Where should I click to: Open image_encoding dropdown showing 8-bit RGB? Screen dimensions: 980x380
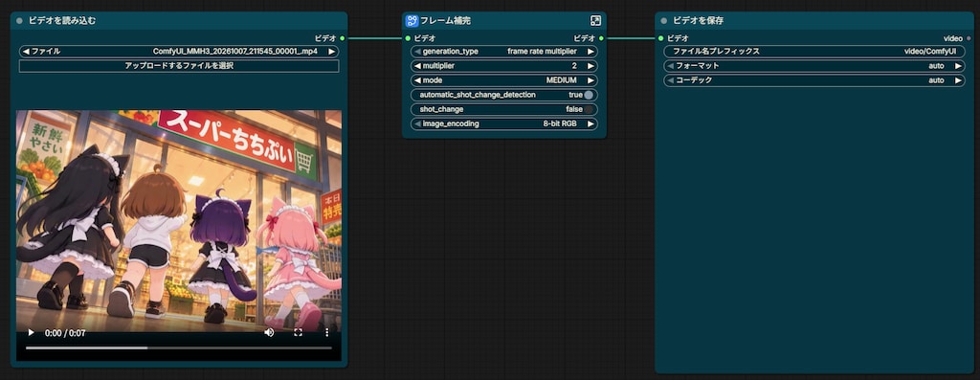click(503, 123)
